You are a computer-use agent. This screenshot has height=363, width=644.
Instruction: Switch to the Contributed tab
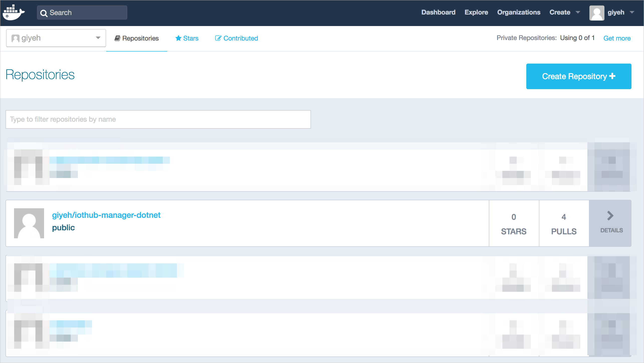pos(237,38)
